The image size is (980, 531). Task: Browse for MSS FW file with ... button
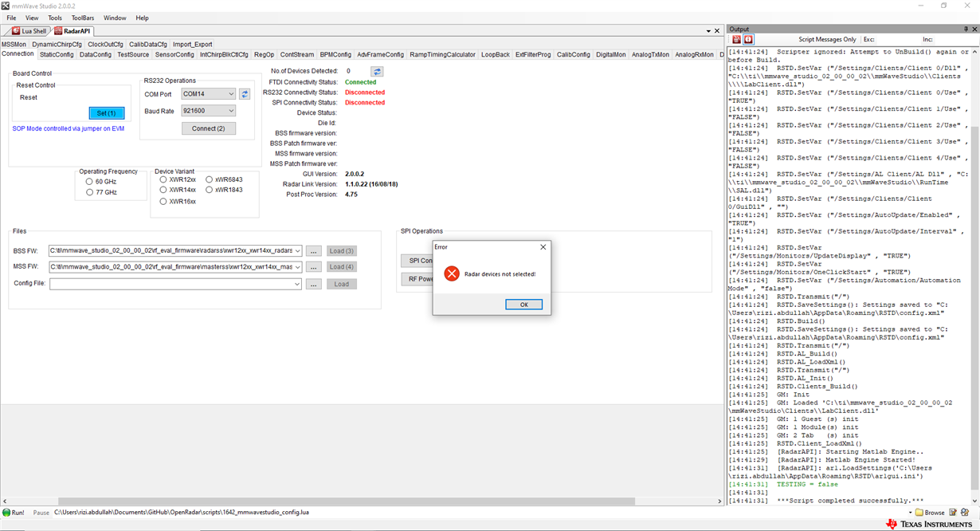click(314, 266)
